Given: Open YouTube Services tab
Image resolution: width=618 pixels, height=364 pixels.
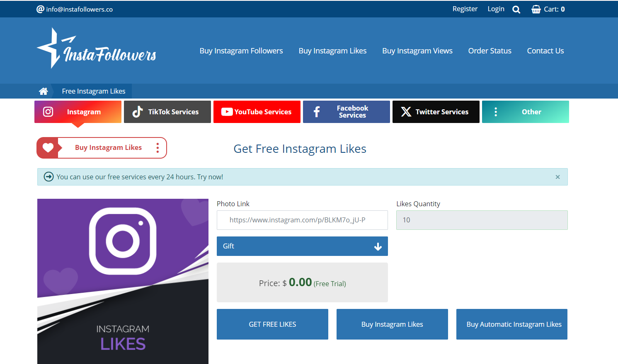Looking at the screenshot, I should [257, 112].
